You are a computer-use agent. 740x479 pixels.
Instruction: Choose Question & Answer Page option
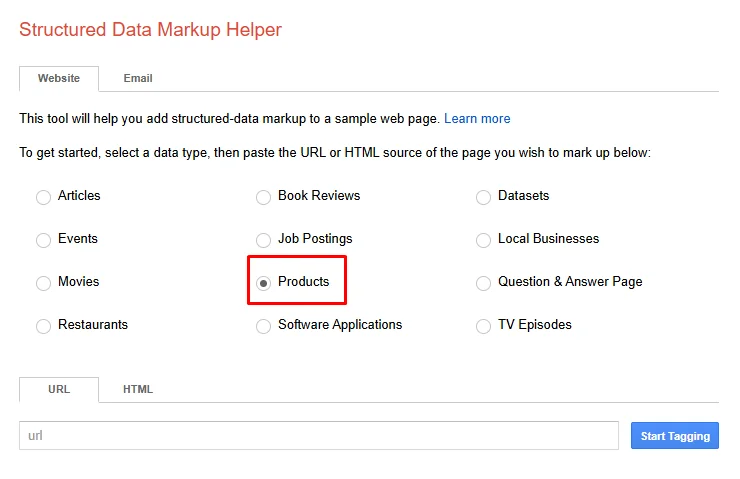[x=483, y=283]
